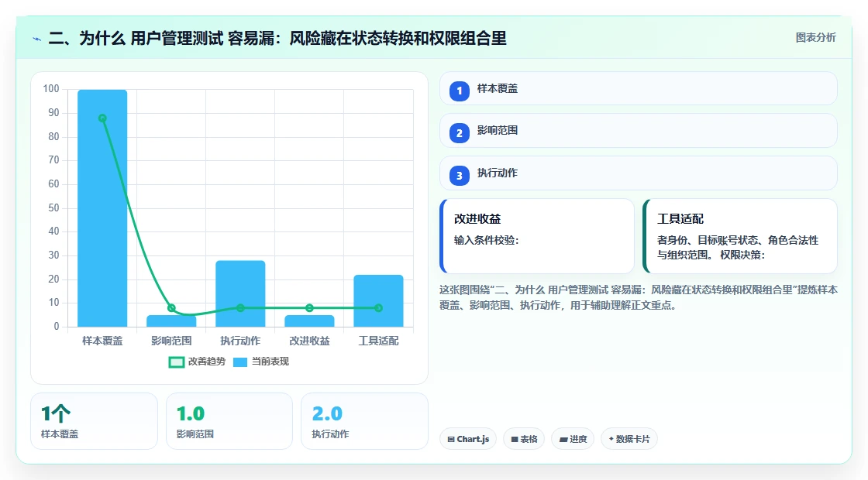Screen dimensions: 868x480
Task: Click the 图表分析 label in header
Action: pos(815,38)
